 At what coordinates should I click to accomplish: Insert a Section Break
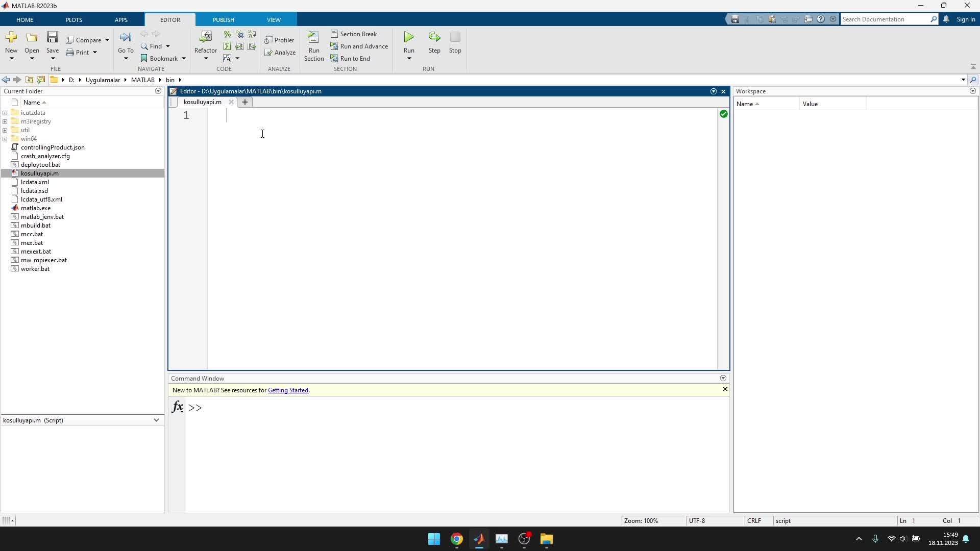click(x=354, y=34)
